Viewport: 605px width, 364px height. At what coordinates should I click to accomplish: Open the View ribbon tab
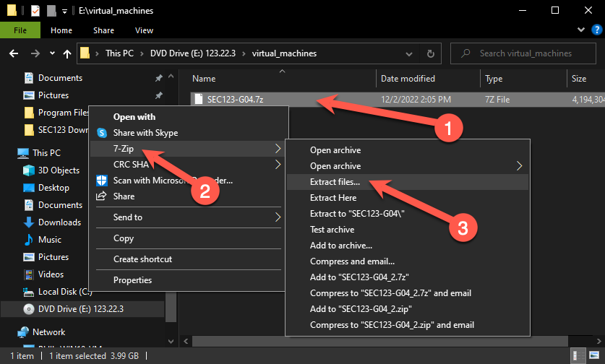(x=144, y=30)
